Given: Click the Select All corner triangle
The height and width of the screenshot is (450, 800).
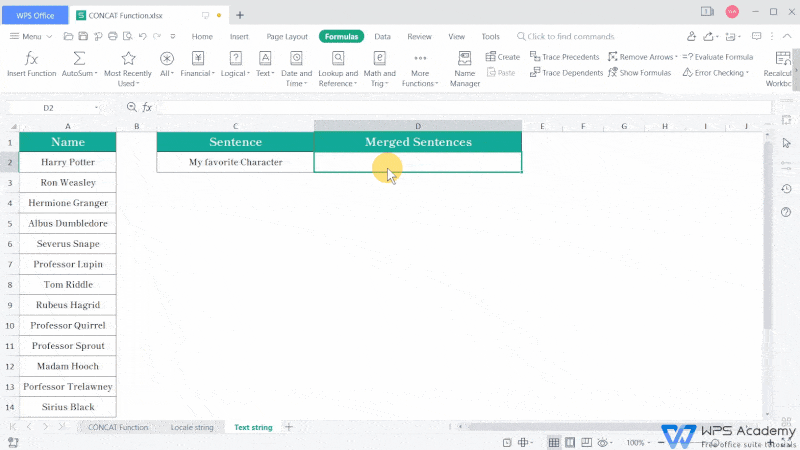Looking at the screenshot, I should 14,127.
